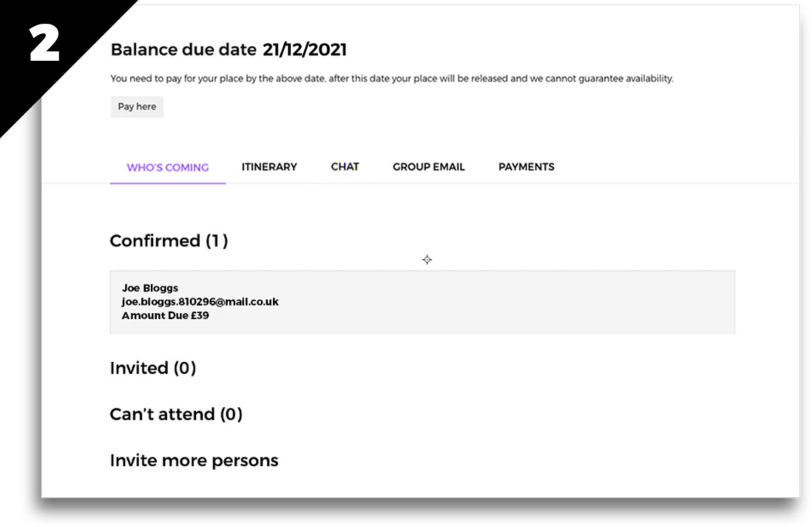Viewport: 812px width, 527px height.
Task: Click the 21/12/2021 due date
Action: coord(304,50)
